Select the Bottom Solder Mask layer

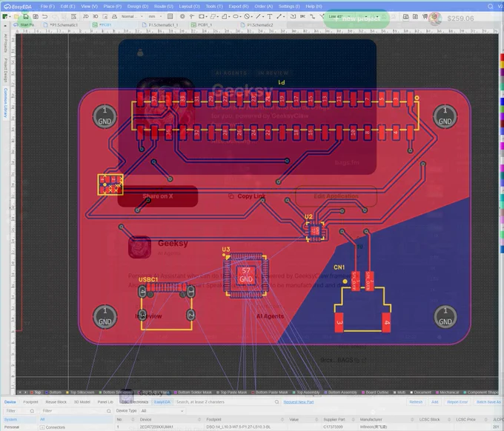(x=193, y=392)
